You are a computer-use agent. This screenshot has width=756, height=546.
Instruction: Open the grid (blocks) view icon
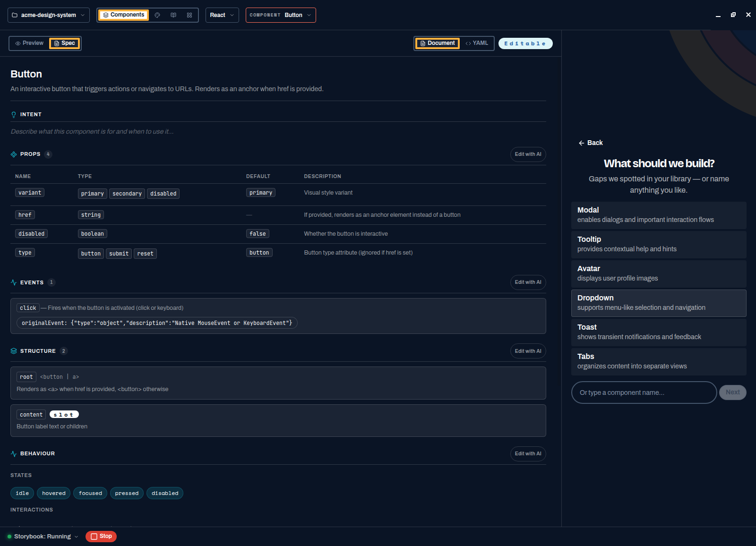coord(189,15)
